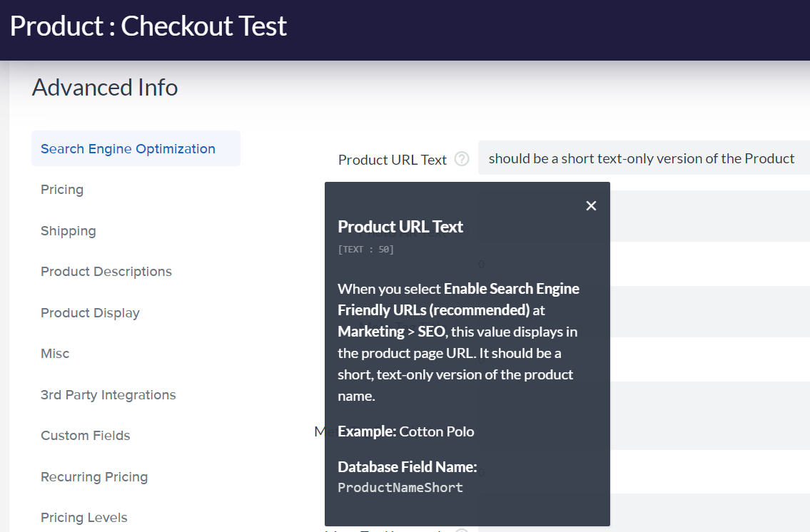Click the ProductNameShort database field name

pyautogui.click(x=400, y=488)
